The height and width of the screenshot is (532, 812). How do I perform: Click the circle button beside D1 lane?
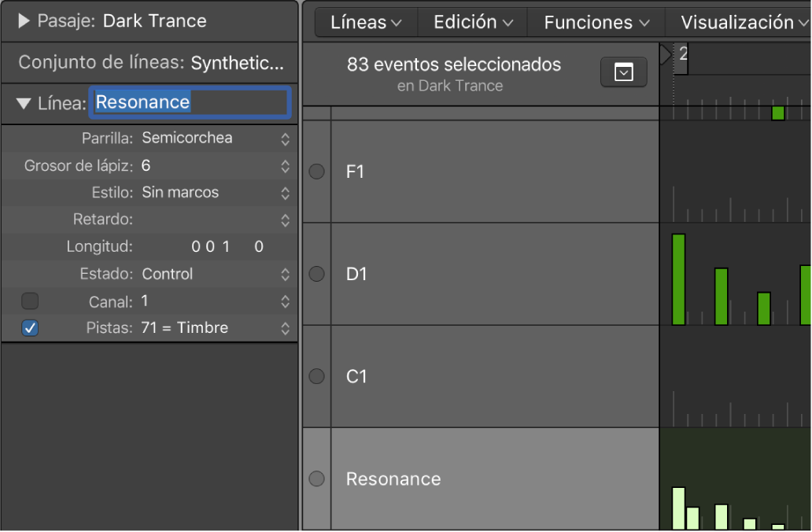[317, 274]
